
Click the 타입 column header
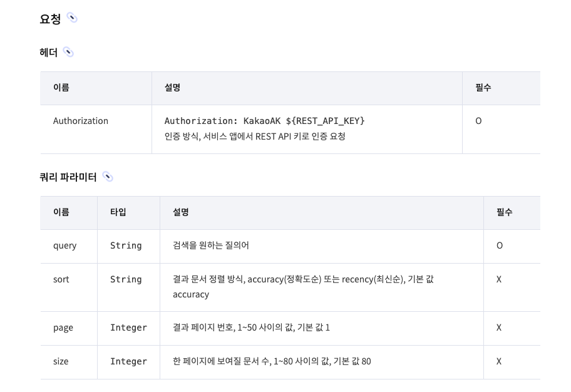coord(118,212)
